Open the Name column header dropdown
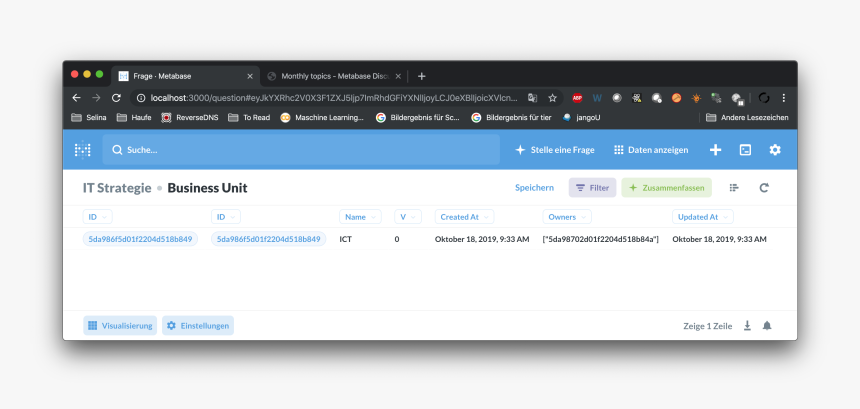This screenshot has width=860, height=409. click(x=360, y=217)
